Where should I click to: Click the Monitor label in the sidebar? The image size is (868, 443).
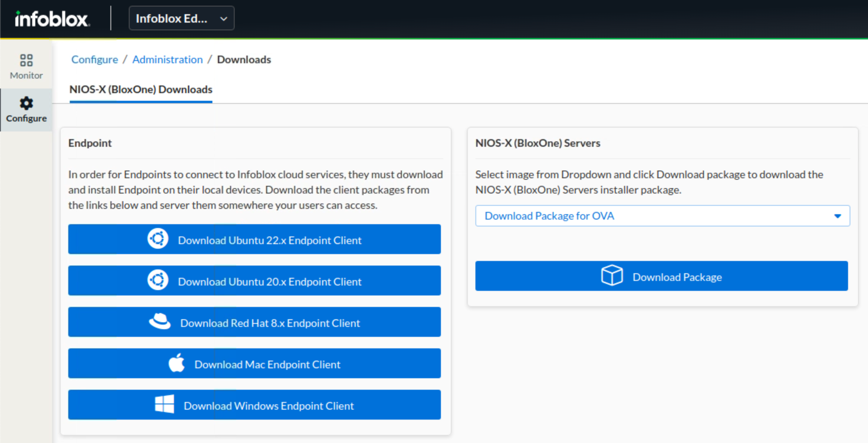[x=26, y=75]
